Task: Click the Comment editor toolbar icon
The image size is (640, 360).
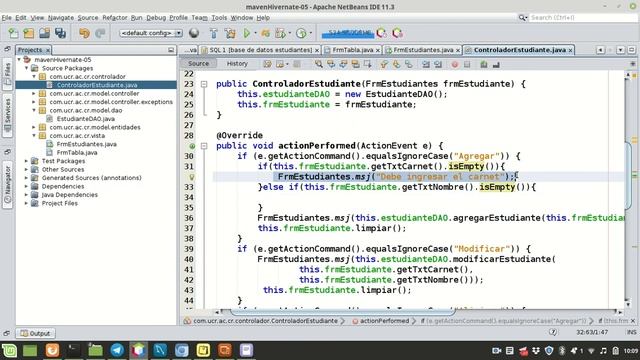Action: pos(484,64)
